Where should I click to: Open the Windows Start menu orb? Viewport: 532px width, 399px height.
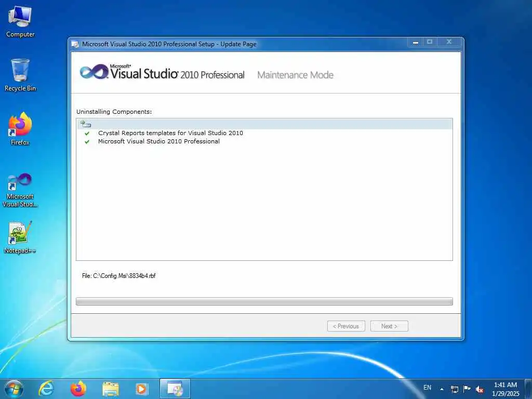point(14,389)
